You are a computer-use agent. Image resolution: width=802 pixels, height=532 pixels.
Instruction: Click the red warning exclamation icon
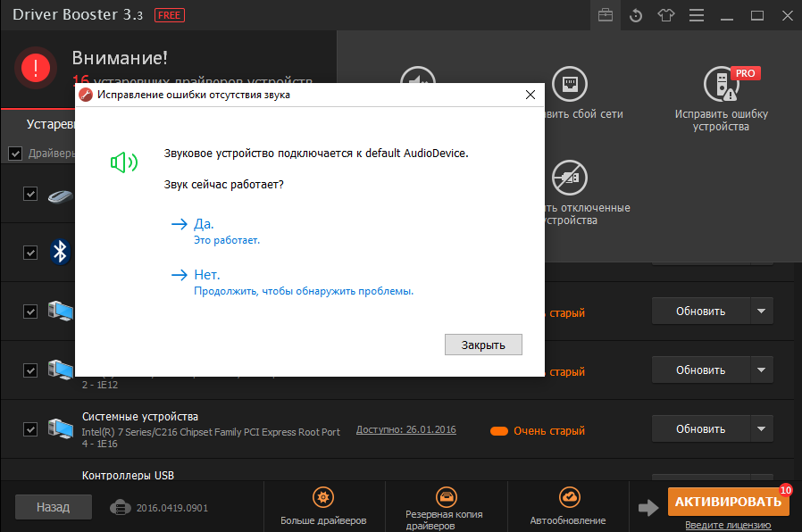(36, 68)
